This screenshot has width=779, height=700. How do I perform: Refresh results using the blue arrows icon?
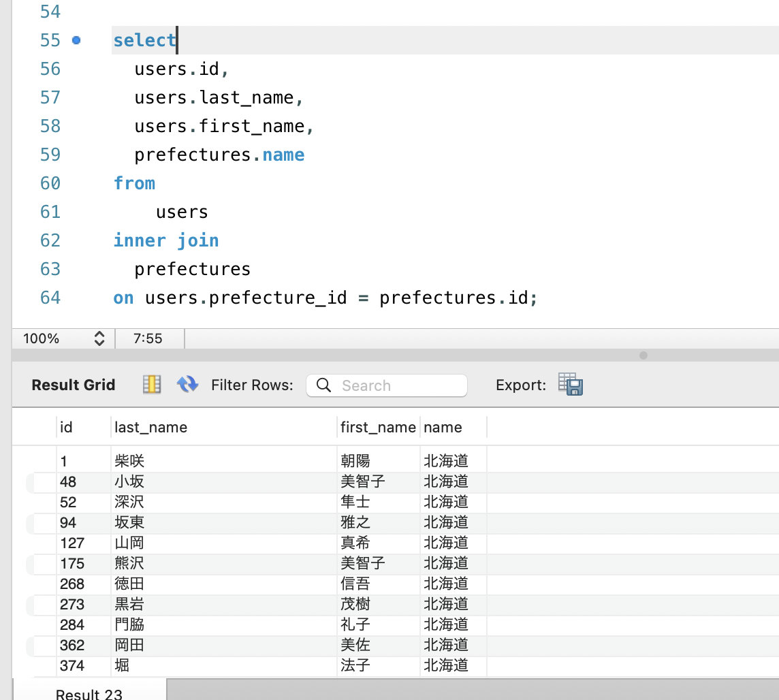coord(187,384)
